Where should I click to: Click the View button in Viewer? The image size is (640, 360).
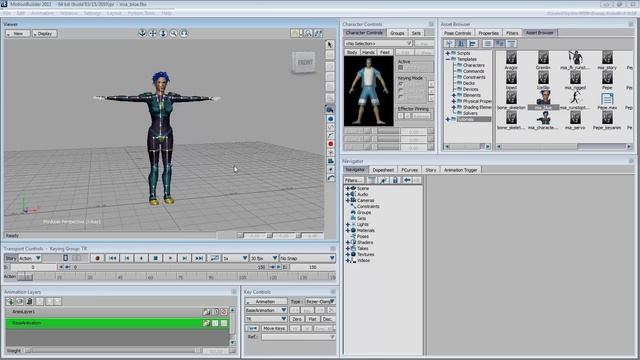[18, 34]
